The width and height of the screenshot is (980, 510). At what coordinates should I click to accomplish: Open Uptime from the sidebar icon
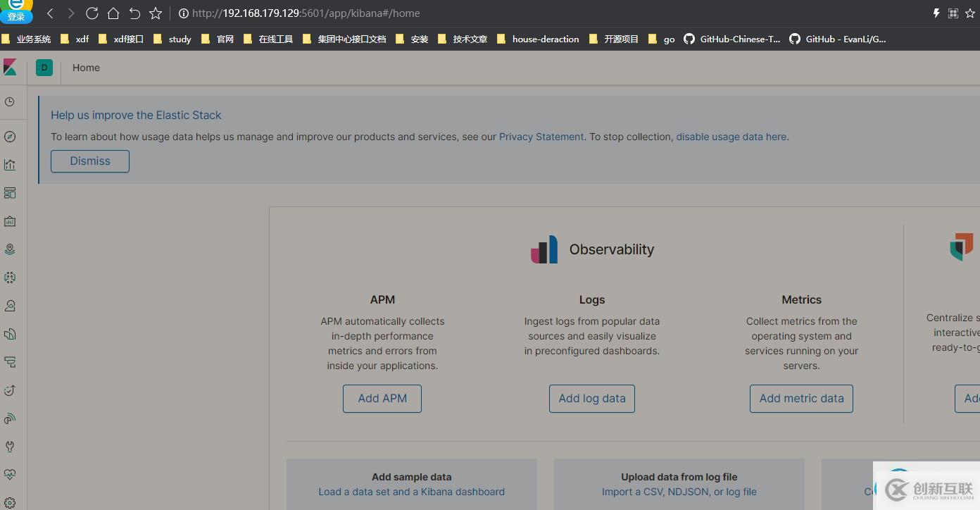click(x=10, y=390)
